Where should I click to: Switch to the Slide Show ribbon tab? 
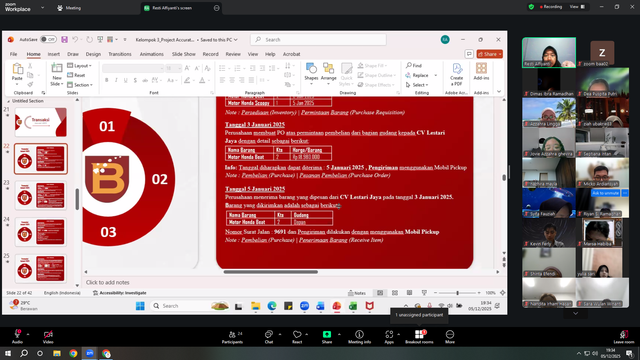(184, 54)
